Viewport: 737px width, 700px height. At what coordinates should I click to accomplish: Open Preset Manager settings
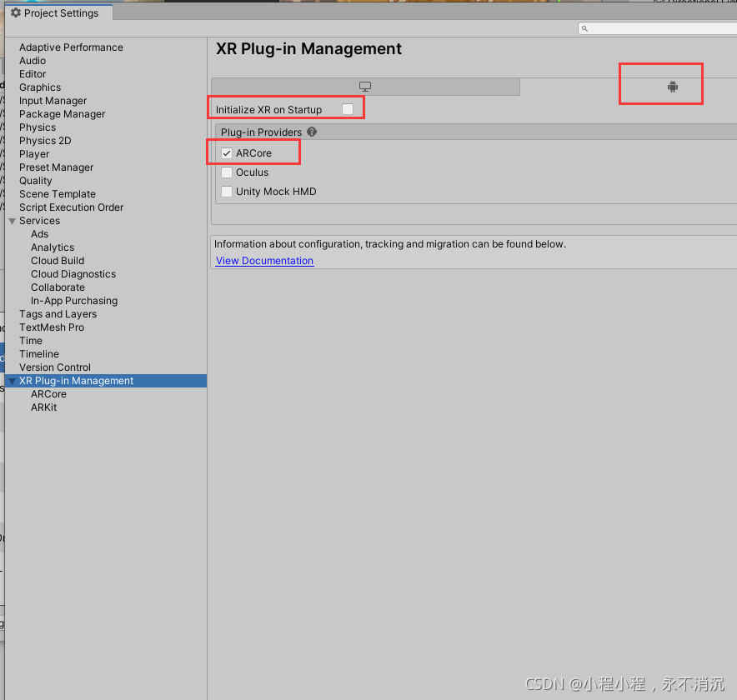tap(57, 167)
